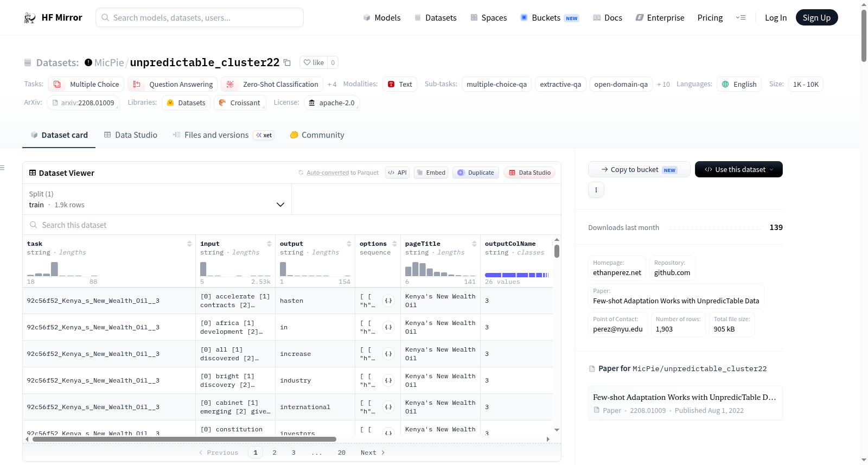Open Enterprise in the top navigation
Viewport: 868px width, 465px height.
click(660, 18)
